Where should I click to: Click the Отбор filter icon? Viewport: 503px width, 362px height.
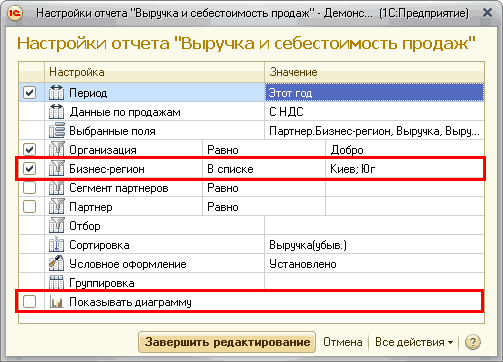56,226
